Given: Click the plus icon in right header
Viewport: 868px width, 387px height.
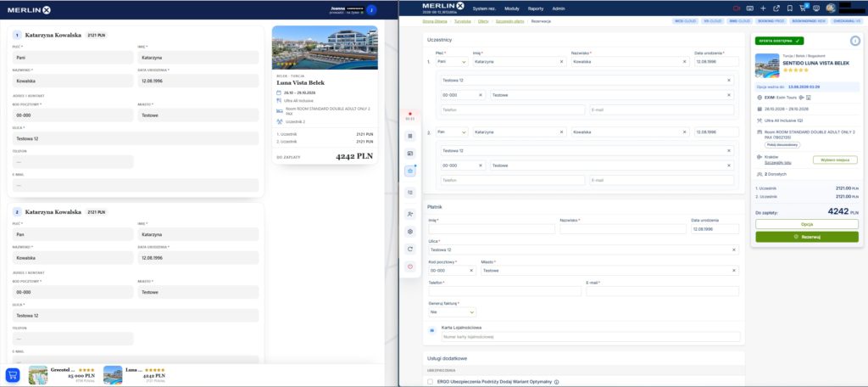Looking at the screenshot, I should (763, 8).
